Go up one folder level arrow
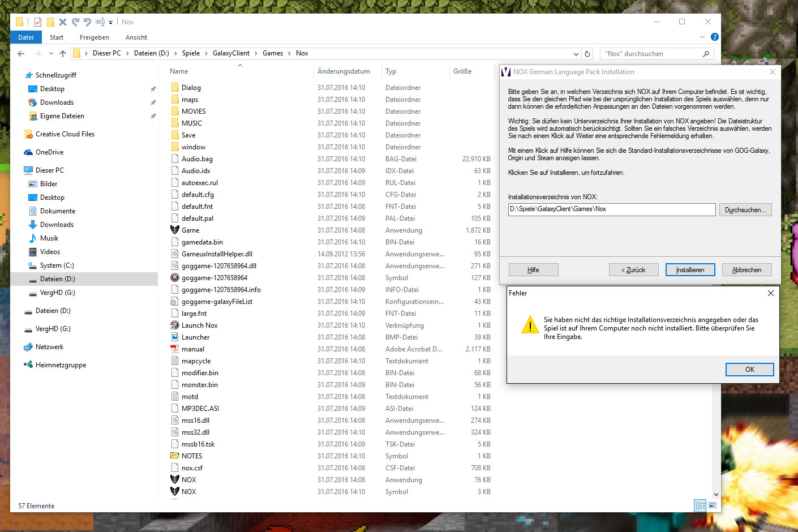 point(62,54)
